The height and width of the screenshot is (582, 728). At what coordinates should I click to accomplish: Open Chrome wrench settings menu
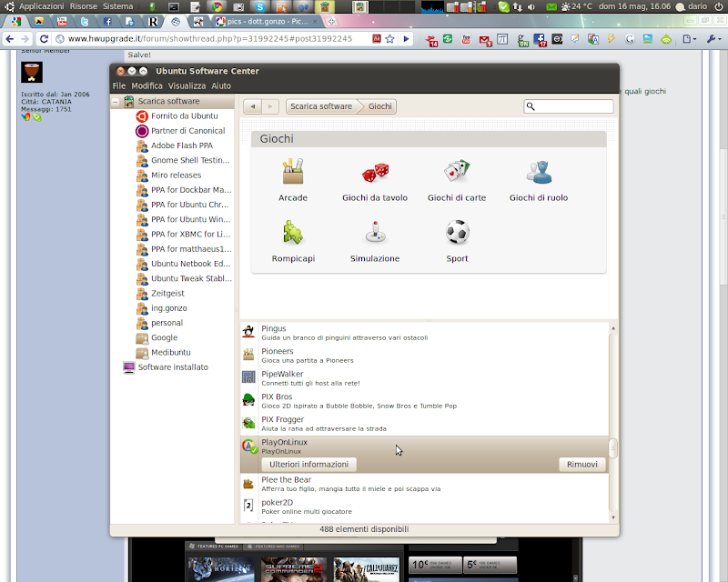coord(714,39)
